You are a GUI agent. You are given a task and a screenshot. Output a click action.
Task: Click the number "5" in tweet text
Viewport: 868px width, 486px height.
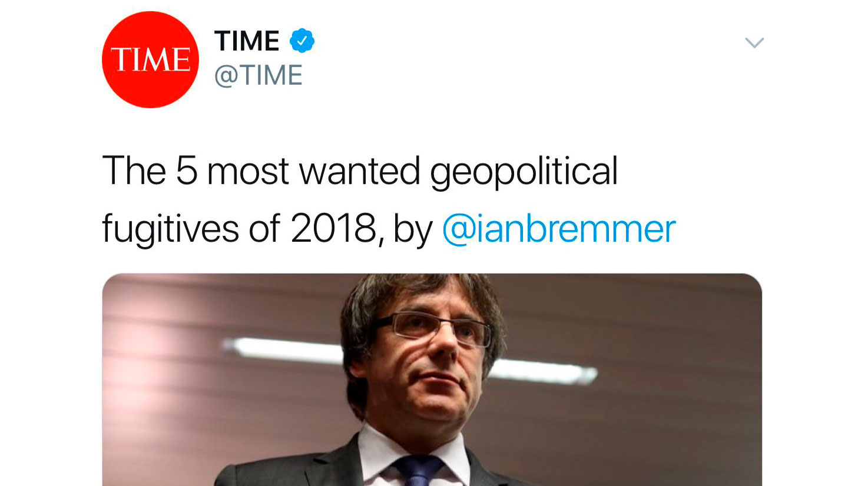(x=185, y=171)
